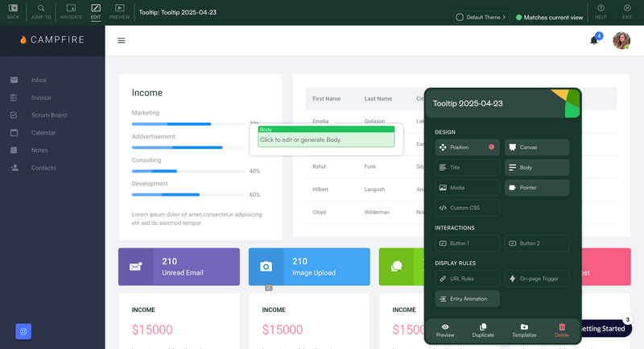This screenshot has width=644, height=349.
Task: Click the First Name column header
Action: 327,98
